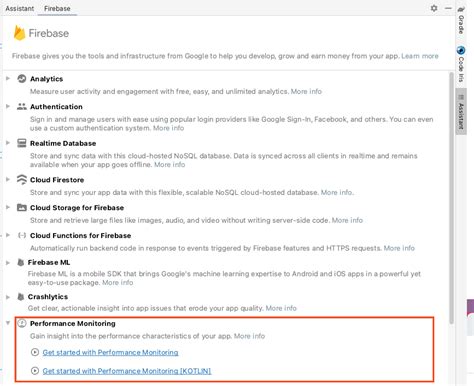Viewport: 474px width, 386px height.
Task: Open More info link for Performance Monitoring
Action: tap(249, 336)
